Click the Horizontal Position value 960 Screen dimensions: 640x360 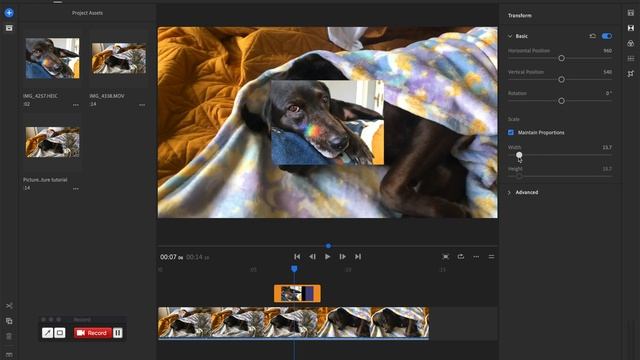coord(607,51)
